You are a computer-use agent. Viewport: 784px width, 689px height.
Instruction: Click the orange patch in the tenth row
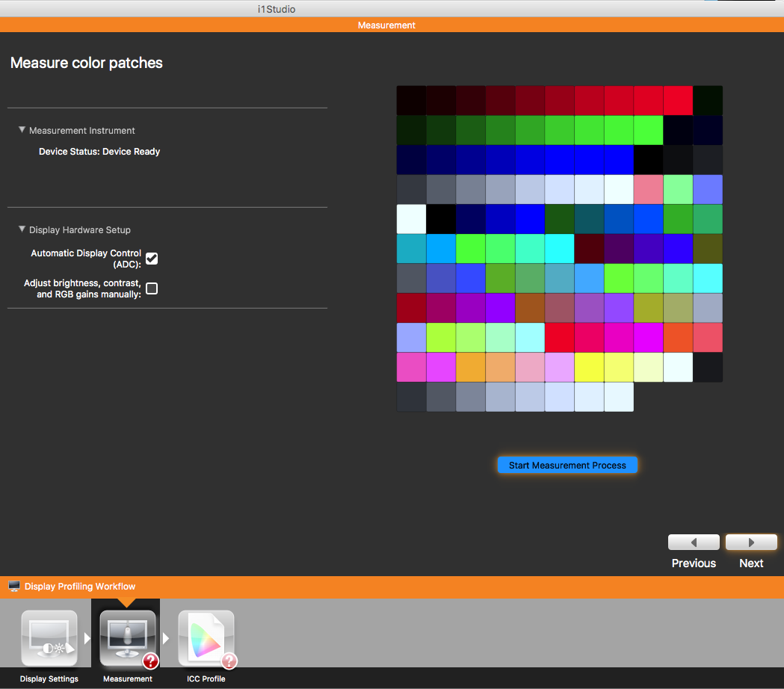point(470,367)
